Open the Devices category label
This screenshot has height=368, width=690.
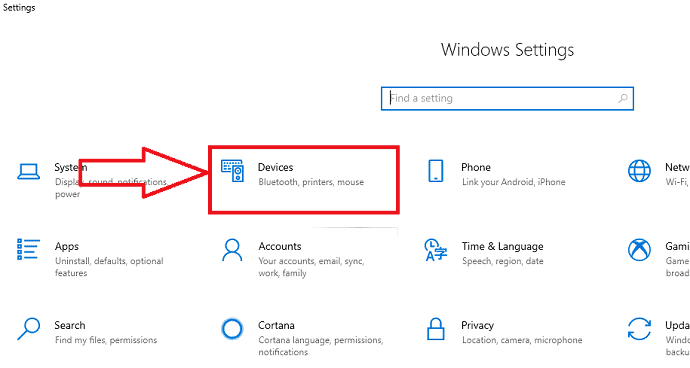275,167
